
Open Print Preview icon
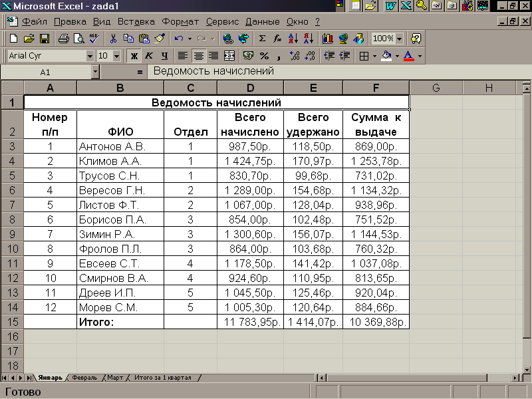point(78,39)
